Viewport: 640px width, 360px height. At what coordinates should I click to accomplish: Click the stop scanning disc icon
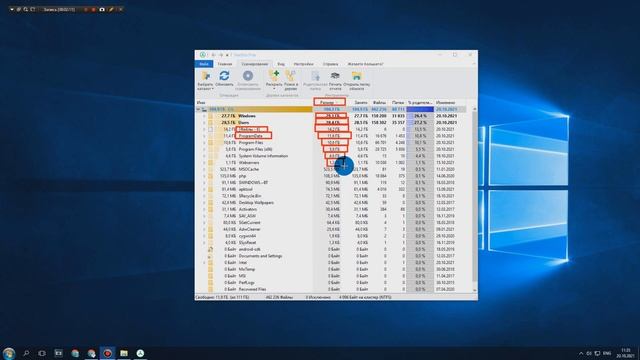[x=248, y=76]
